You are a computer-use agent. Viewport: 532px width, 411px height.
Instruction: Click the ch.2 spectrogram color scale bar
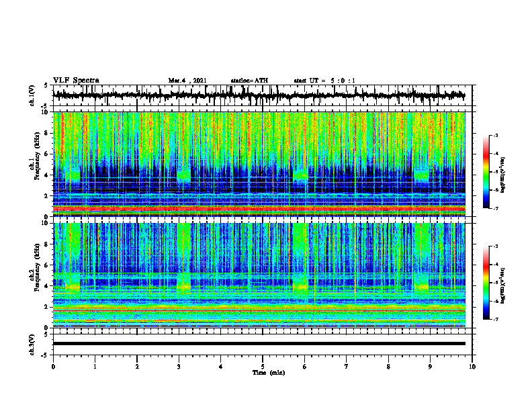point(486,283)
